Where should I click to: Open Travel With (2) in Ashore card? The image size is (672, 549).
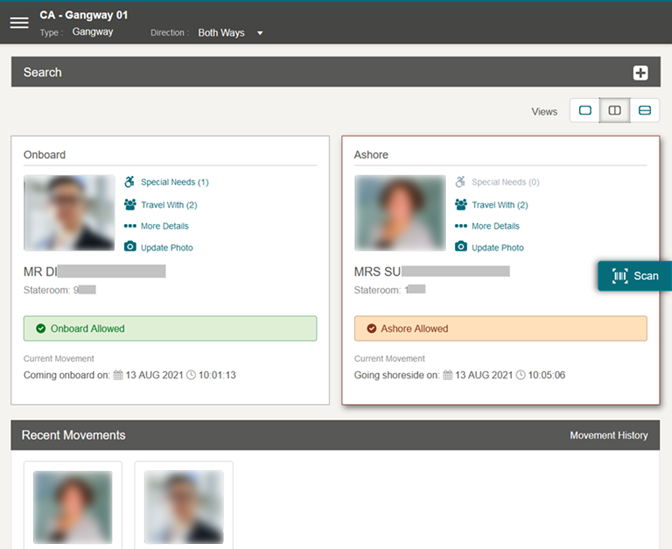point(500,205)
